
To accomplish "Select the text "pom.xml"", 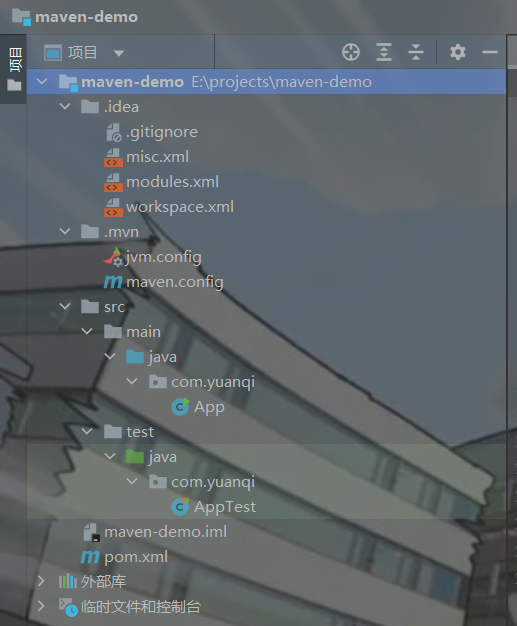I will click(136, 557).
